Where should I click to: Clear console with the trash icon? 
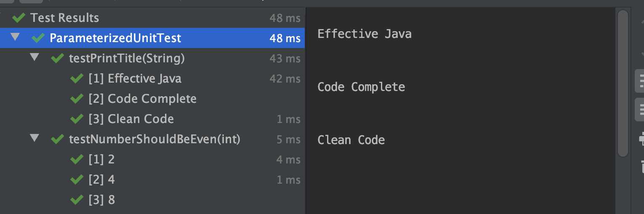coord(641,166)
